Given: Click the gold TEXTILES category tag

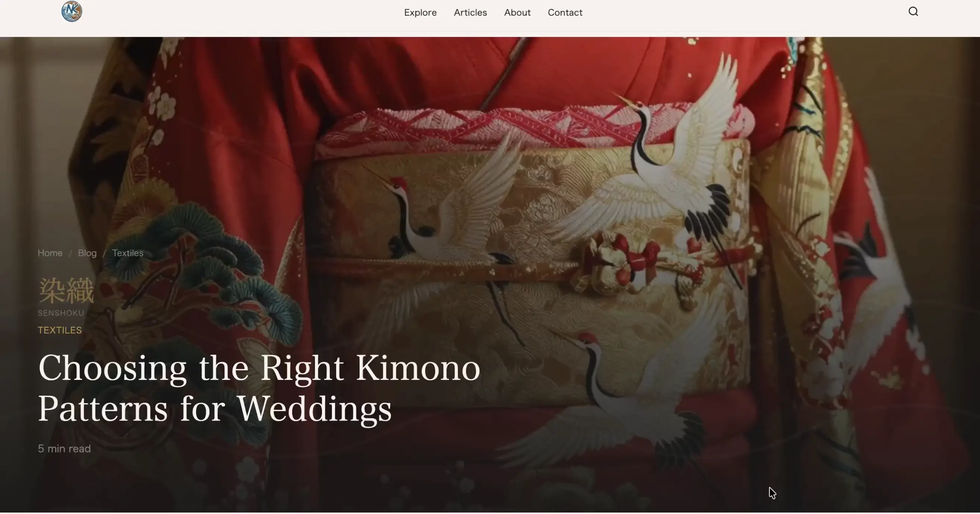Looking at the screenshot, I should (x=60, y=330).
